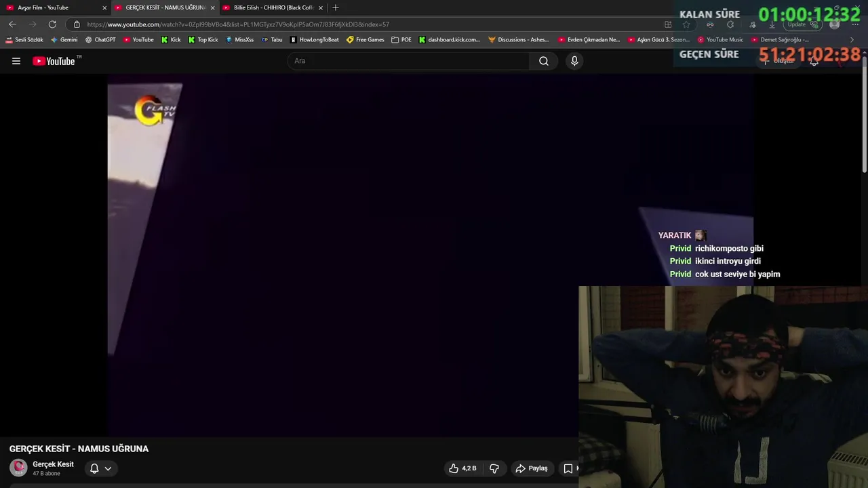Open the media control music note icon
The width and height of the screenshot is (868, 488).
tap(753, 24)
